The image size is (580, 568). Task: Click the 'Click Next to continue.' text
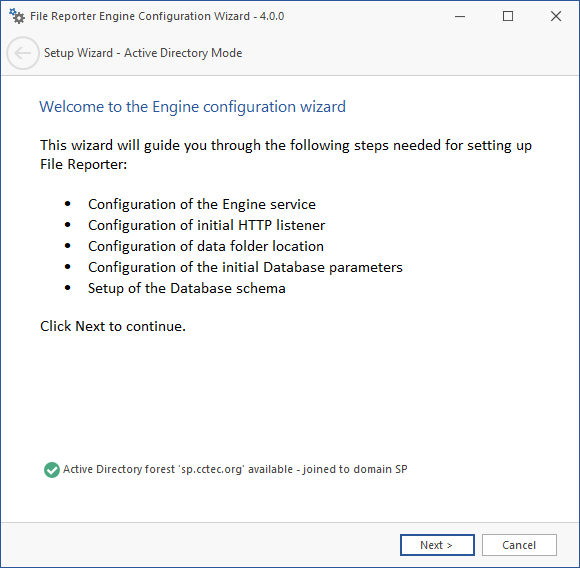[113, 326]
